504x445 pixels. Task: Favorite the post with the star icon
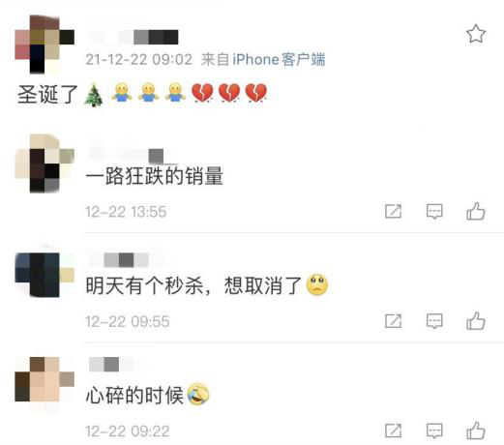point(476,34)
